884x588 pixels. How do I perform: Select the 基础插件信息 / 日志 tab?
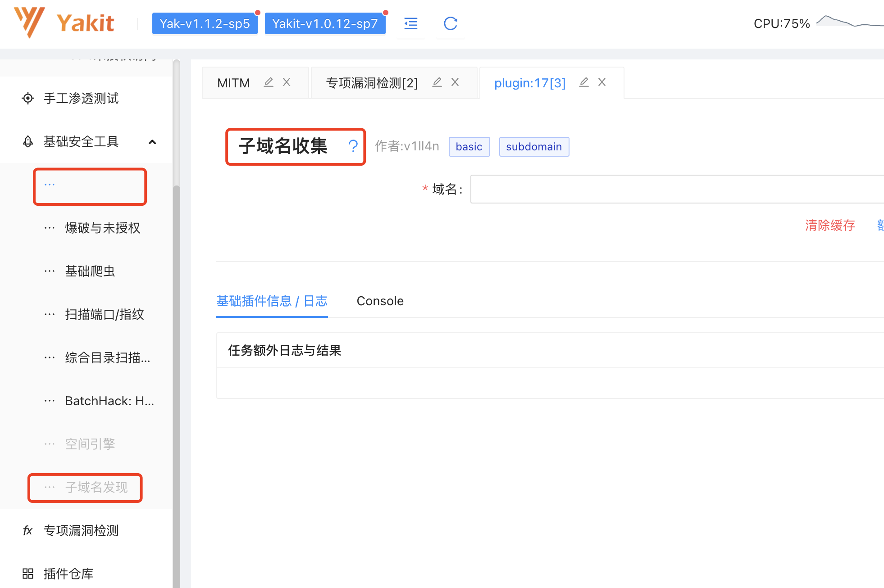(x=272, y=301)
